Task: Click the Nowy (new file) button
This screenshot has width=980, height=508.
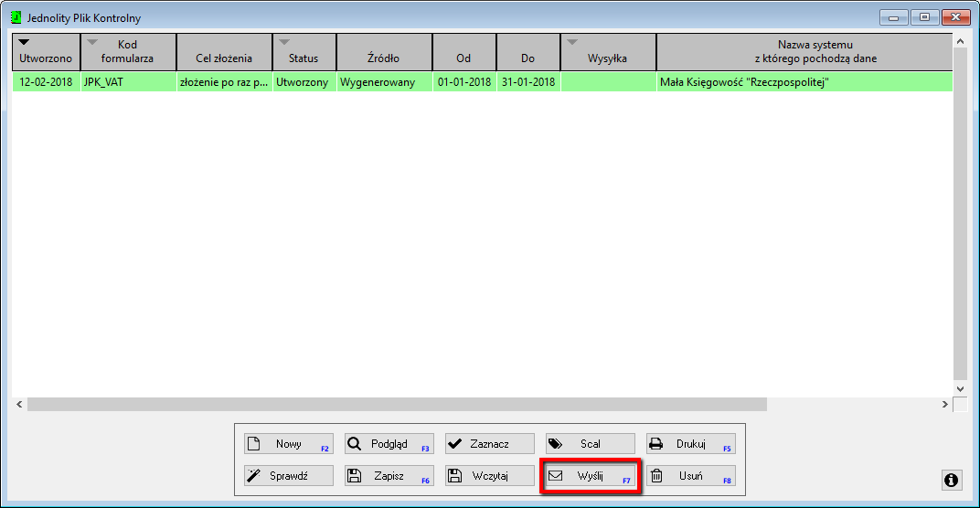Action: pyautogui.click(x=288, y=444)
